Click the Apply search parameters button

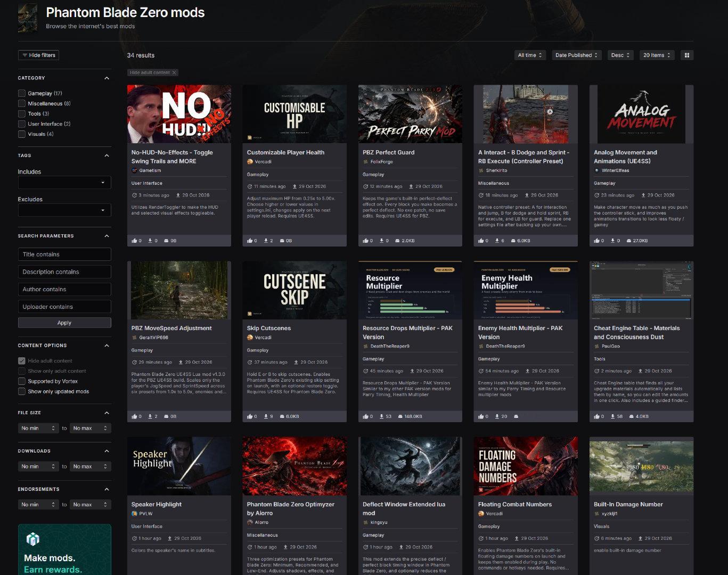[x=64, y=323]
